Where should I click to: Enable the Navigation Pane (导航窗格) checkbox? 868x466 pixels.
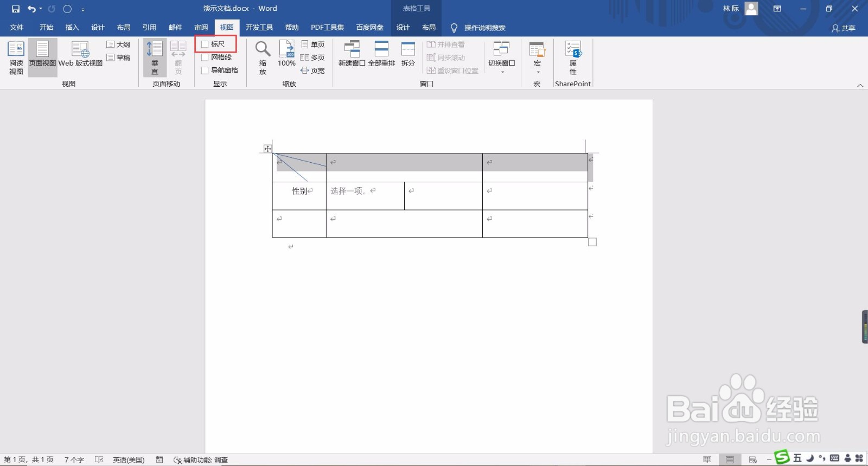[205, 71]
